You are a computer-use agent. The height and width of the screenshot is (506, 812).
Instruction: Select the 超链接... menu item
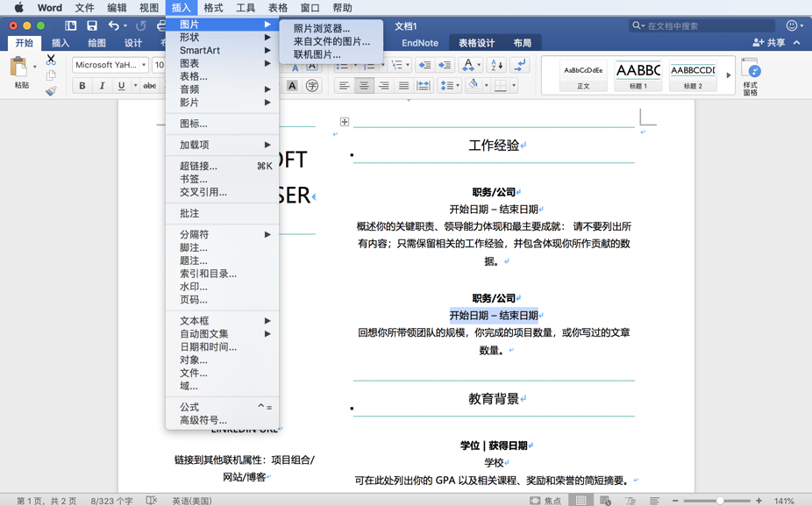click(223, 167)
